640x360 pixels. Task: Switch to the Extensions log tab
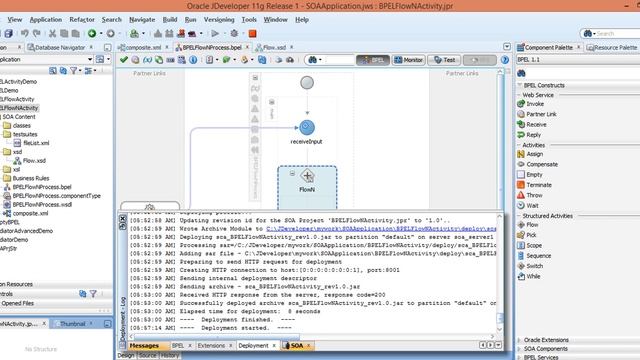click(211, 346)
